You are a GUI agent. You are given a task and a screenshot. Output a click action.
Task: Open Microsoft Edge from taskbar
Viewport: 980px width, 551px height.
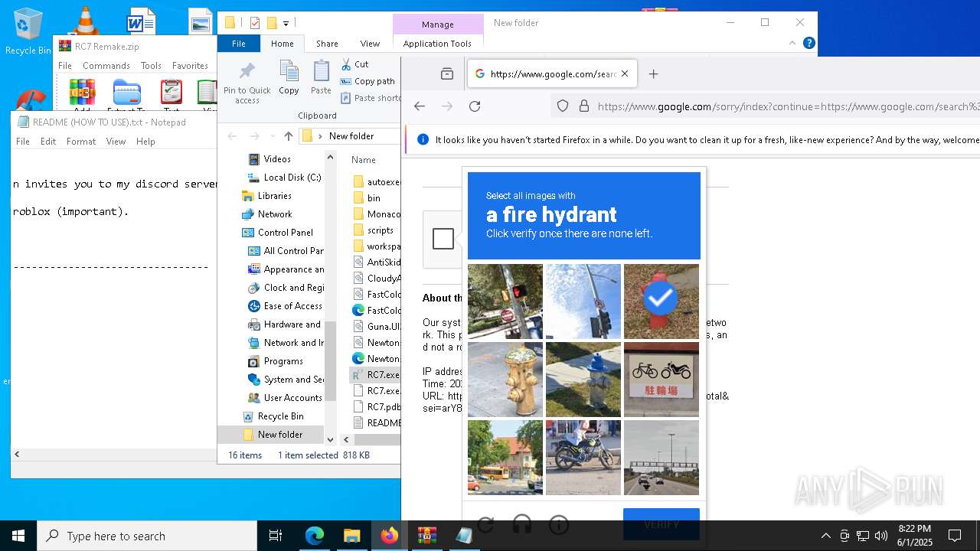[315, 536]
